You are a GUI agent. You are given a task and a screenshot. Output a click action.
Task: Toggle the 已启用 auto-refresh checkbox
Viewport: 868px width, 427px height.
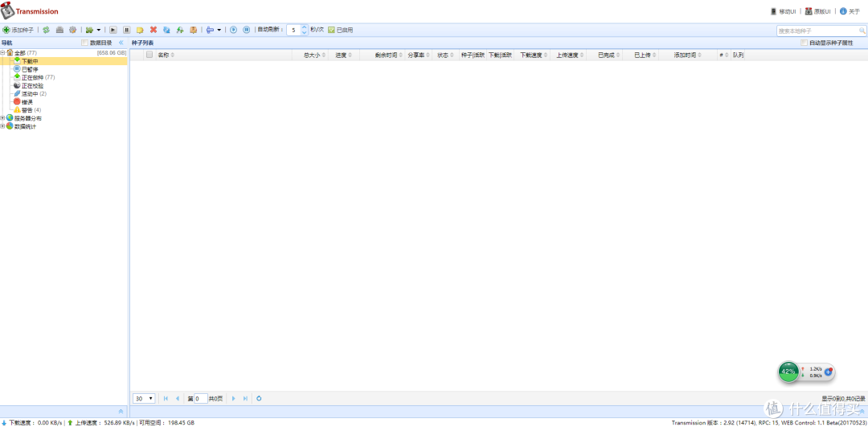[331, 30]
